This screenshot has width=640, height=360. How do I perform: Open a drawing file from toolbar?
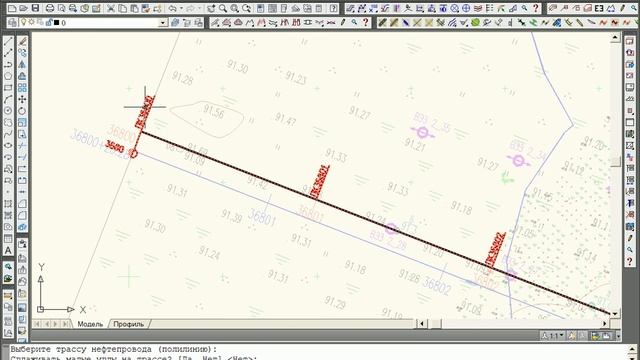click(x=24, y=8)
